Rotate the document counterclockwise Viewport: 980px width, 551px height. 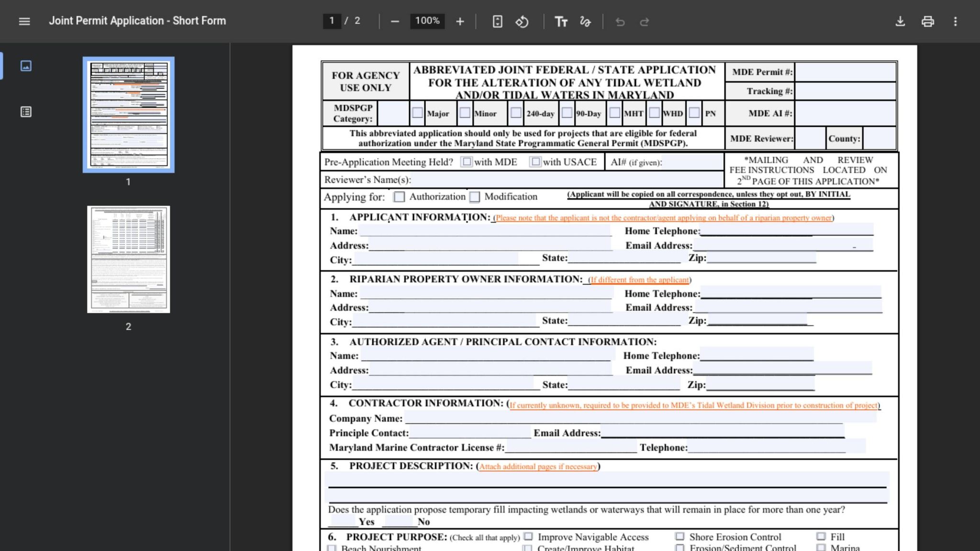coord(522,22)
